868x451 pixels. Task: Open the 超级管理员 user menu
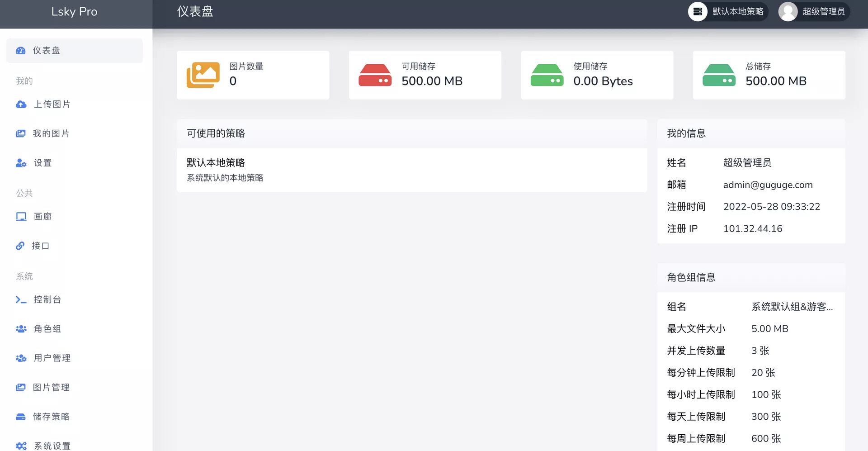pyautogui.click(x=814, y=12)
